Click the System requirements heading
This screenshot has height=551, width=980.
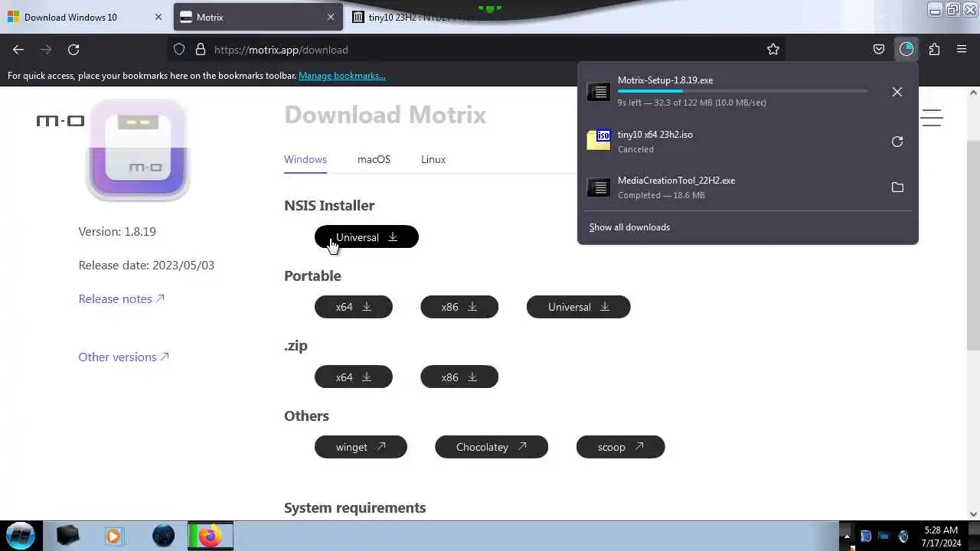point(354,507)
